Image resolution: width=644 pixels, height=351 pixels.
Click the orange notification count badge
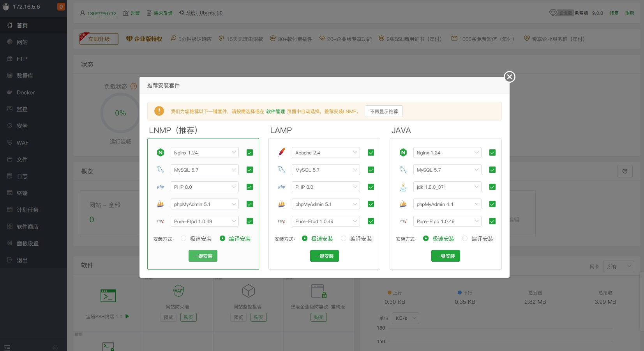[x=61, y=7]
